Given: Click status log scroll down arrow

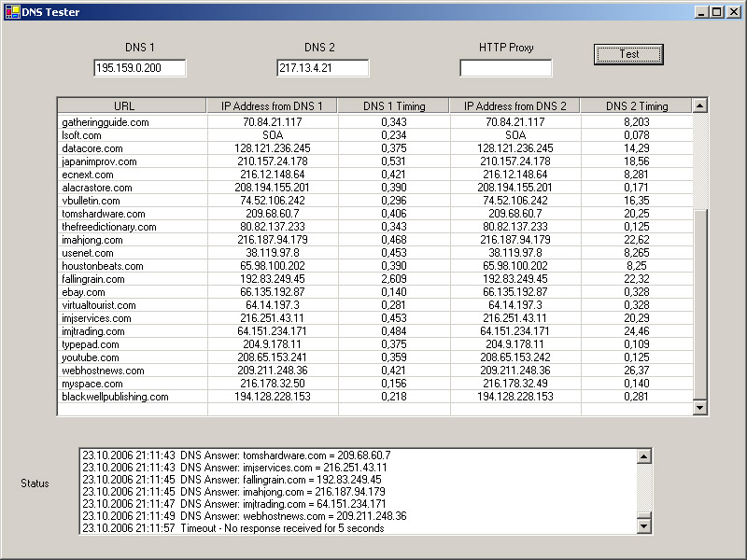Looking at the screenshot, I should coord(644,525).
